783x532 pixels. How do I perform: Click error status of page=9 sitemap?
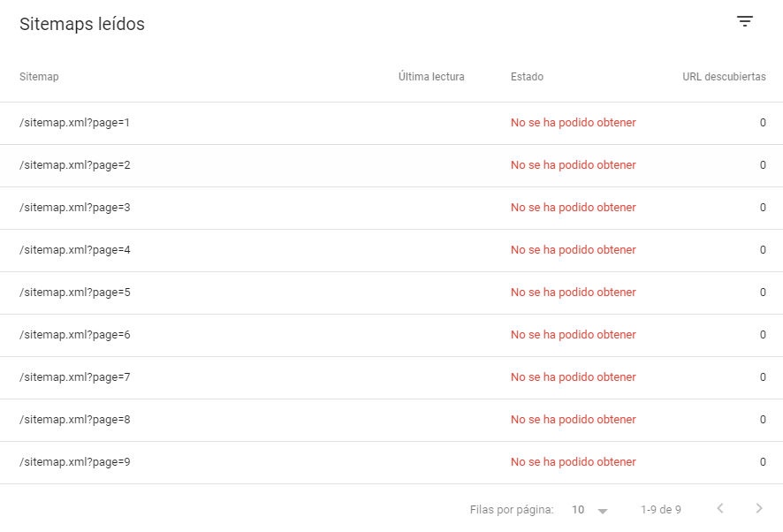[x=574, y=461]
